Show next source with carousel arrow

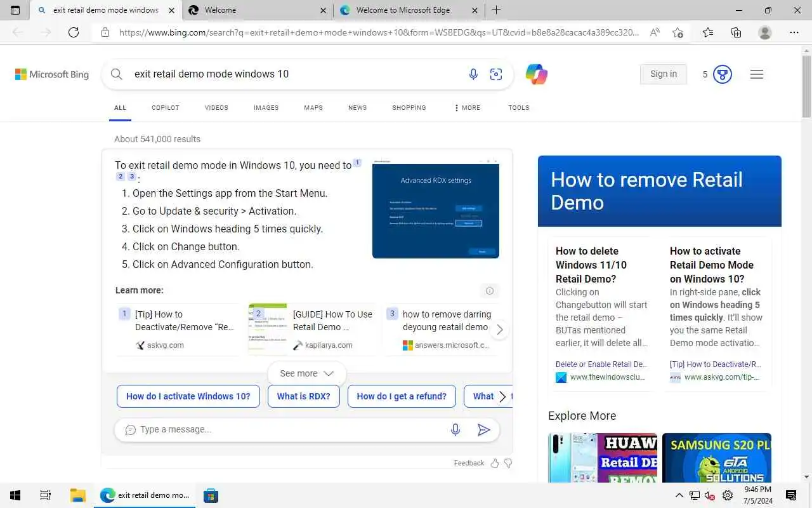click(499, 330)
